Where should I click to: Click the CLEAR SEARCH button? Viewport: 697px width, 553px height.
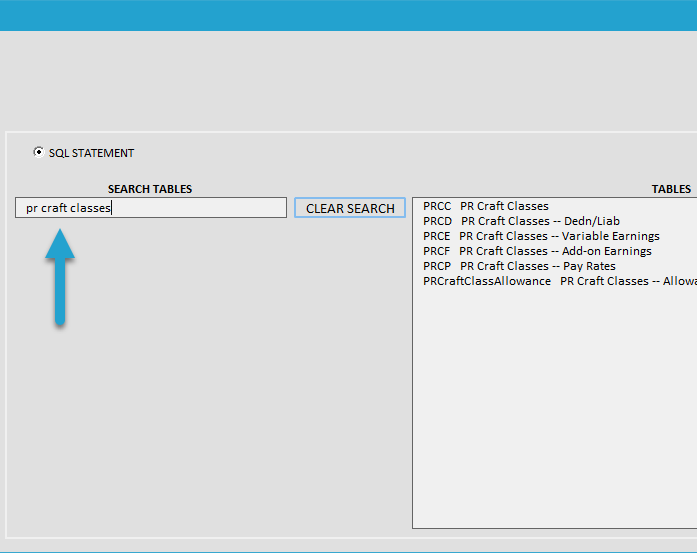coord(350,208)
